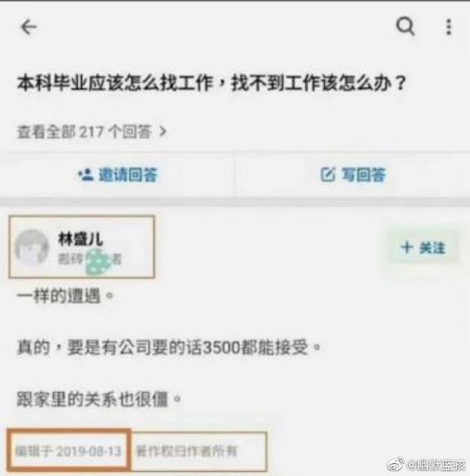Tap the 编辑于 2019-08-13 date label
This screenshot has width=470, height=476.
68,451
